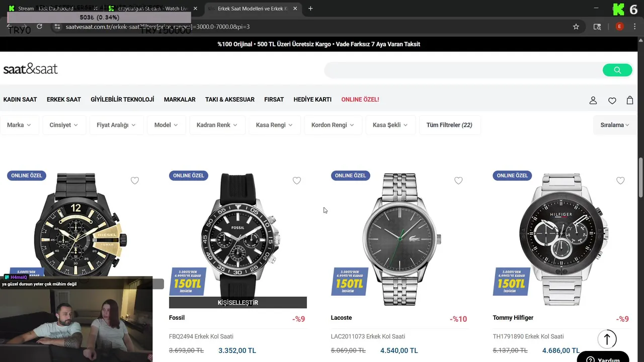Open GİYİLEBİLİR TEKNOLOJİ menu
Screen dimensions: 644x362
coord(122,100)
